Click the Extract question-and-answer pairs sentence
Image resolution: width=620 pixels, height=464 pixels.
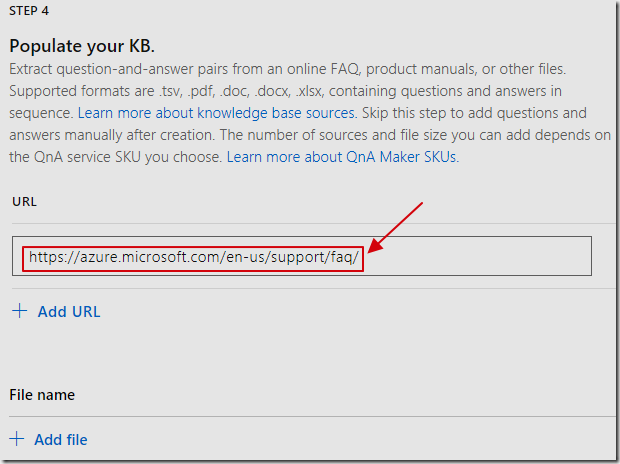287,69
